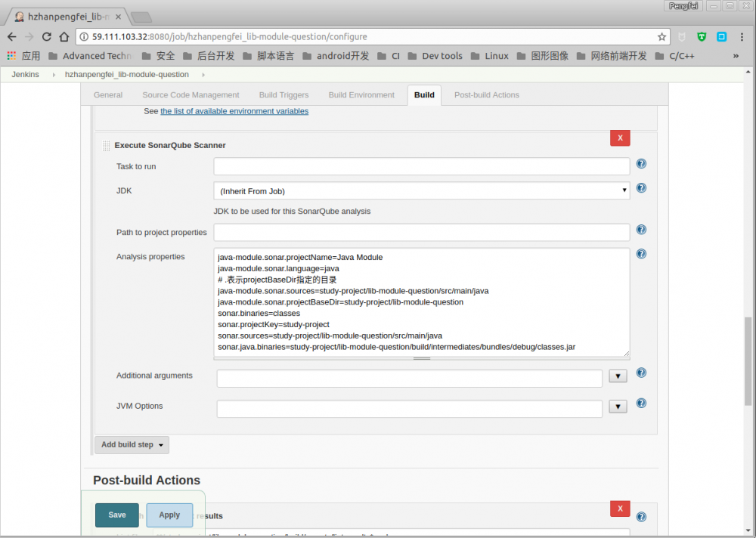The width and height of the screenshot is (756, 538).
Task: Open the Add build step dropdown
Action: pos(132,444)
